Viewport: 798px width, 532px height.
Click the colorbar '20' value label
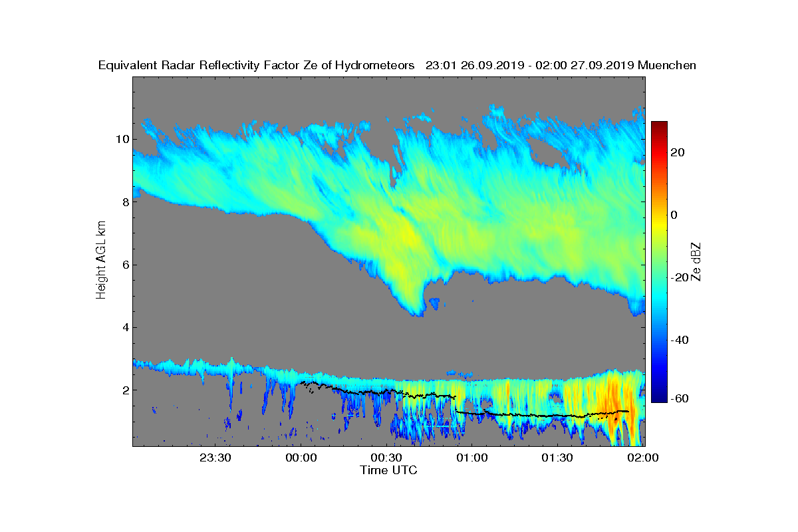pyautogui.click(x=678, y=152)
